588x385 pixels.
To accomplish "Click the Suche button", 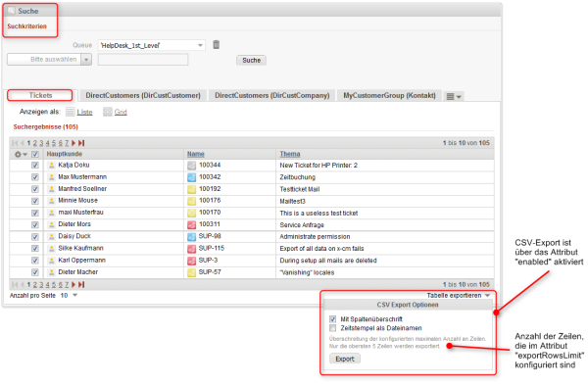I will 251,61.
